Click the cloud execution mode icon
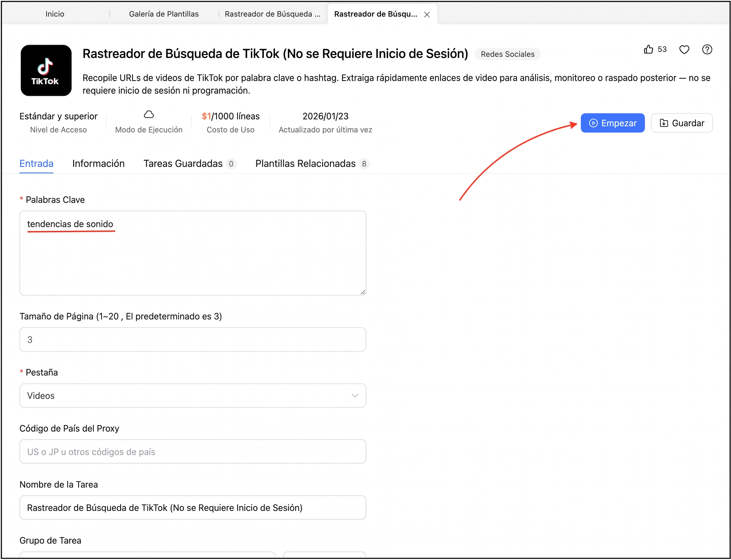 point(149,115)
